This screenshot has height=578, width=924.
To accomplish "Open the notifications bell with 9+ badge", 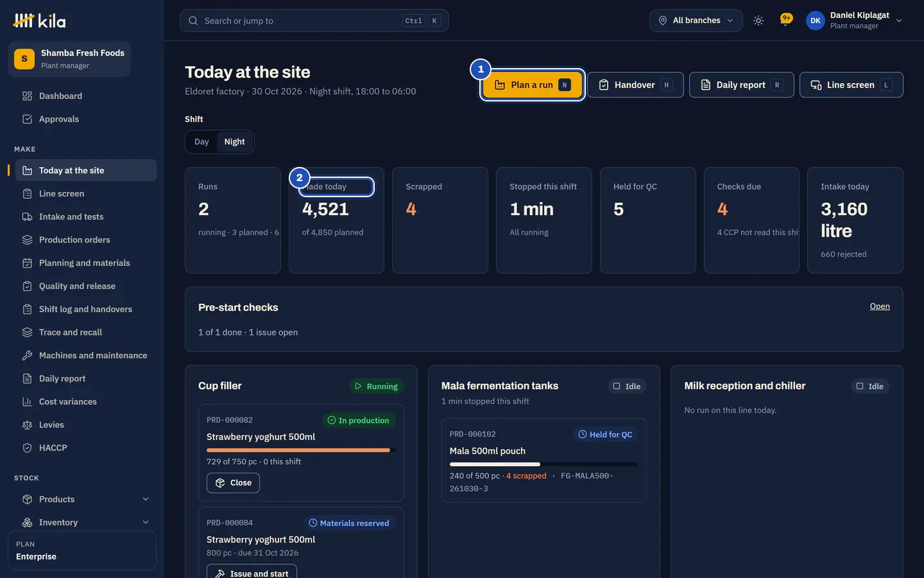I will [785, 20].
